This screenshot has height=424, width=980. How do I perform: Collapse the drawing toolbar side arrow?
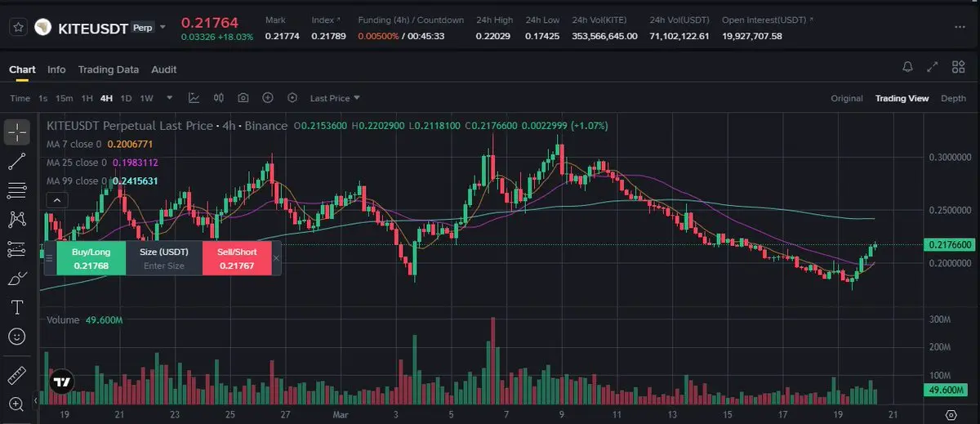(36, 400)
